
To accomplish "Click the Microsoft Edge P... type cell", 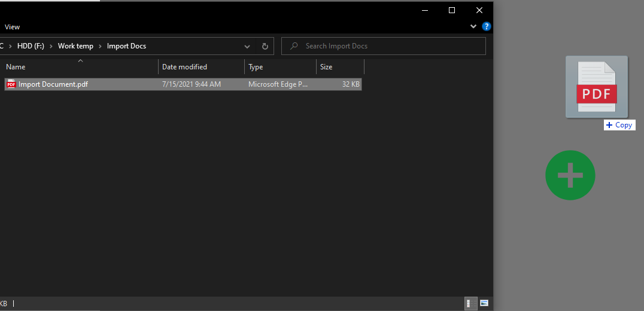I will 278,84.
